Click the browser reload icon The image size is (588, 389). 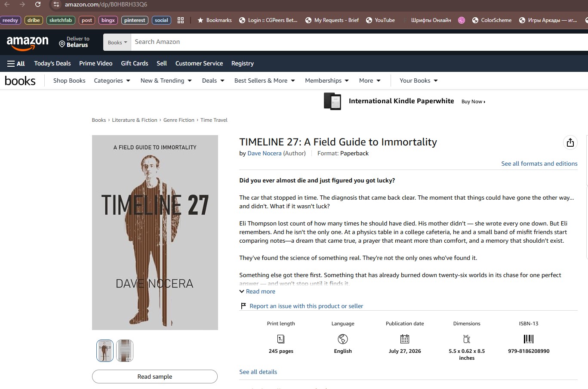[x=38, y=4]
